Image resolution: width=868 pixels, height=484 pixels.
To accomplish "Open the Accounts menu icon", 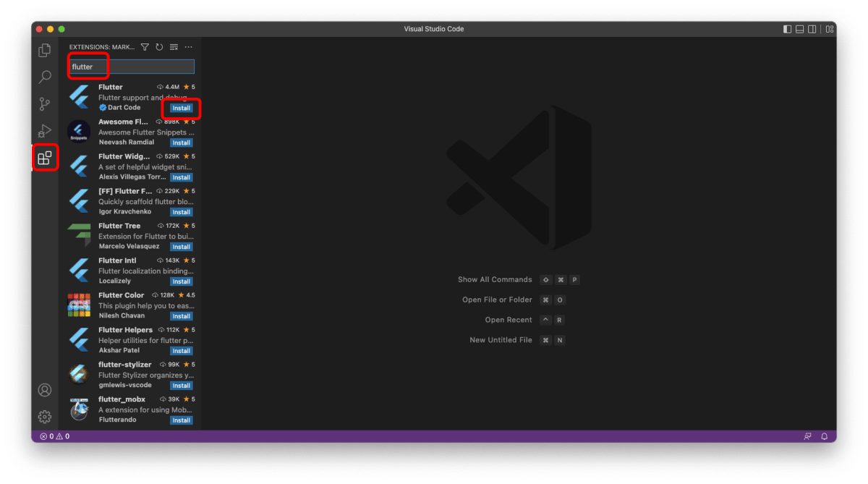I will (x=45, y=390).
